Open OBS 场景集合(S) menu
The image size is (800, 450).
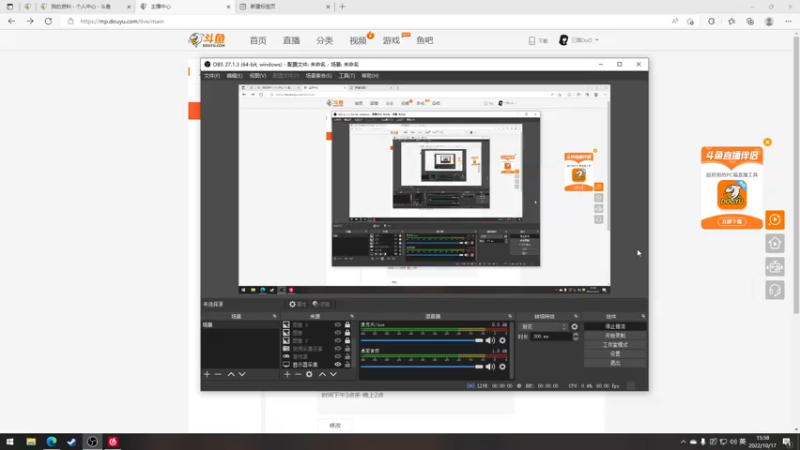(x=318, y=76)
